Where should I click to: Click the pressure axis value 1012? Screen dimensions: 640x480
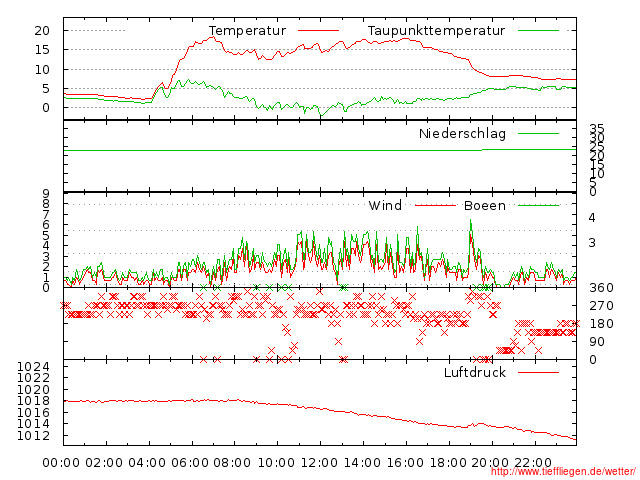(x=33, y=436)
